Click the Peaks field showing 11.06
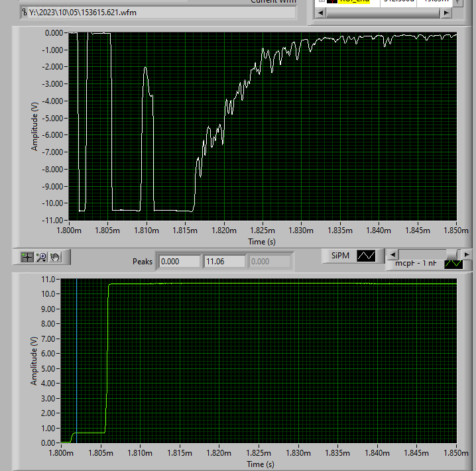The height and width of the screenshot is (471, 476). click(x=224, y=262)
